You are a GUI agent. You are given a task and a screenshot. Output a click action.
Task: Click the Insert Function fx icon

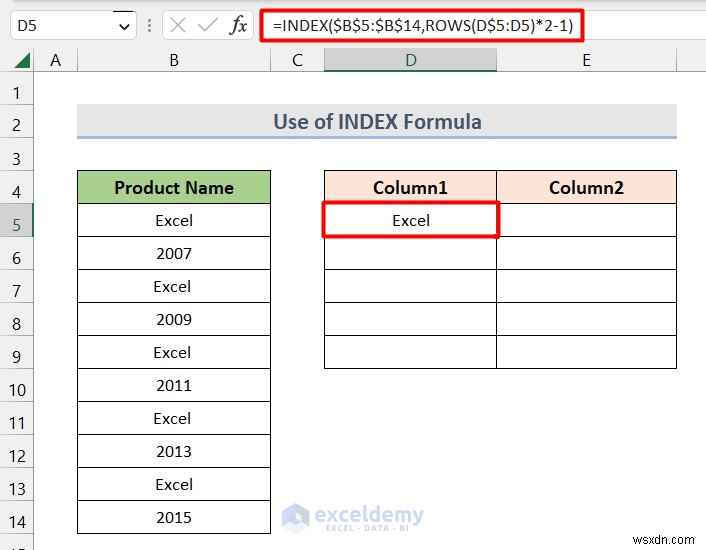click(238, 25)
